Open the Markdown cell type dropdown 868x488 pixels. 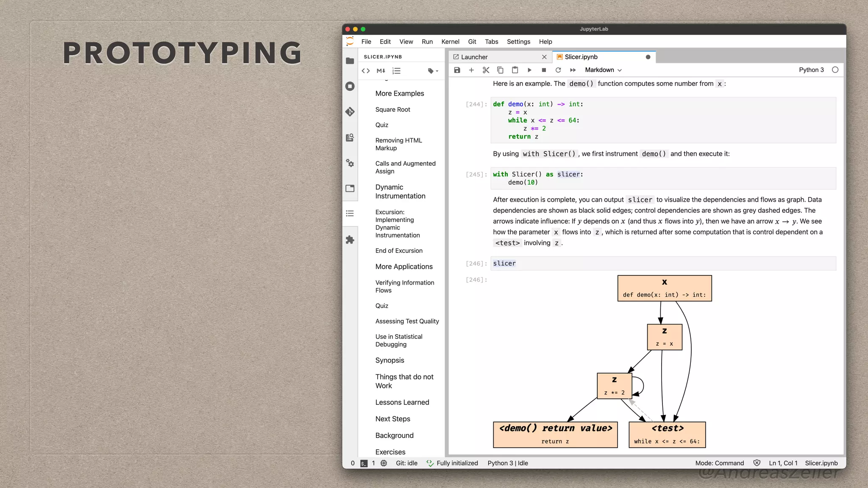[603, 70]
